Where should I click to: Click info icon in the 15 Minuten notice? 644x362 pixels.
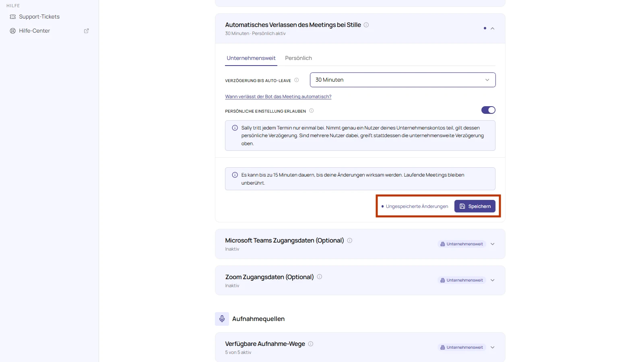(235, 175)
